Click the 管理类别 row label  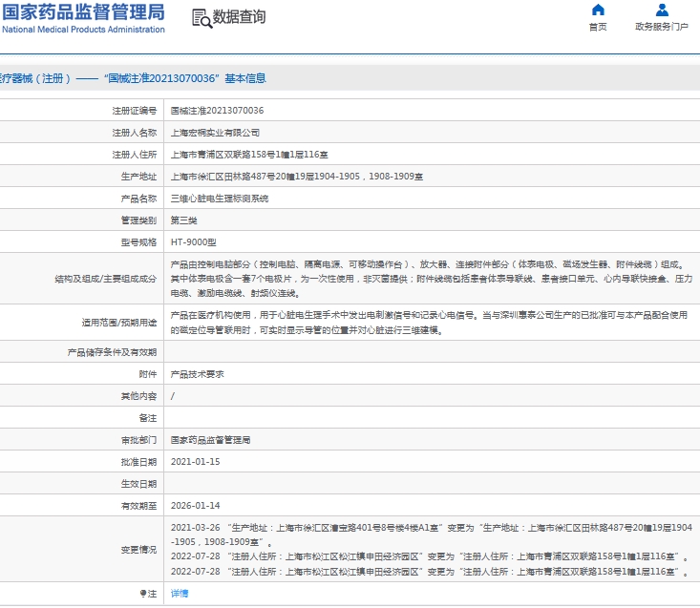[138, 220]
